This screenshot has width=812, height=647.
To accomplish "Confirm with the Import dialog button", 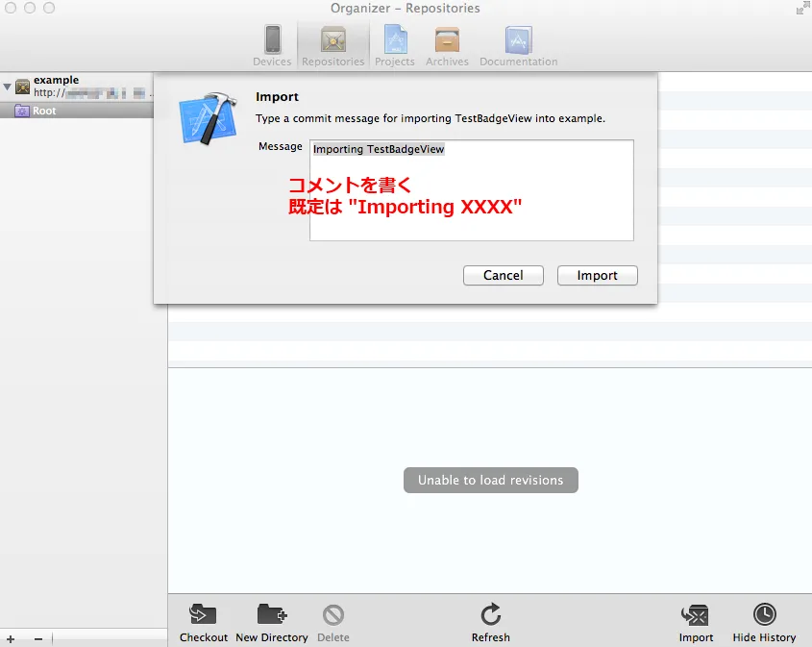I will [x=597, y=275].
